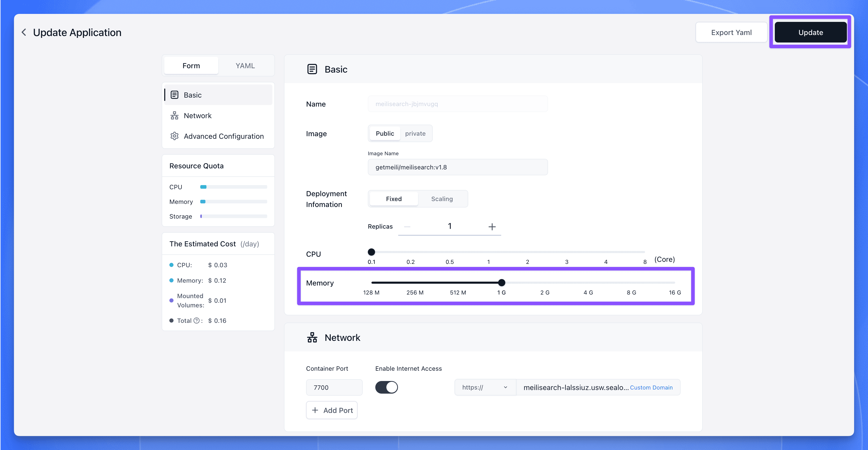This screenshot has width=868, height=450.
Task: Select the Form tab
Action: pyautogui.click(x=191, y=65)
